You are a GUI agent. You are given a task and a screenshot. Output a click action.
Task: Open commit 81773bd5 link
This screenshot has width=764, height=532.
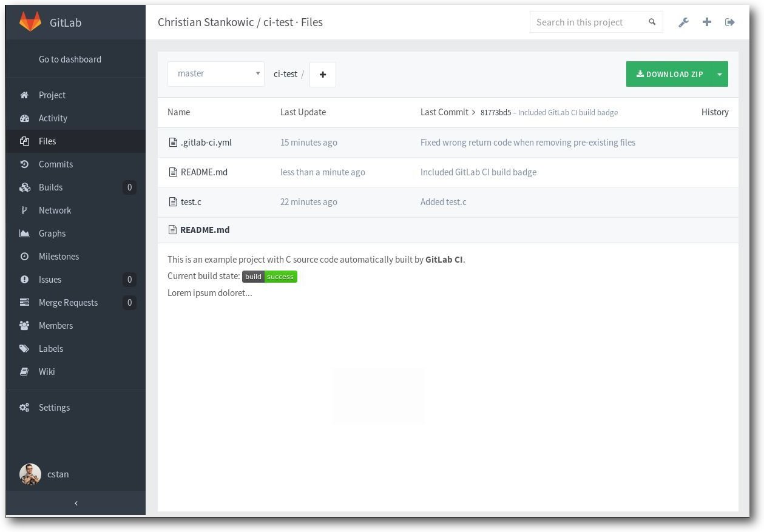coord(496,113)
